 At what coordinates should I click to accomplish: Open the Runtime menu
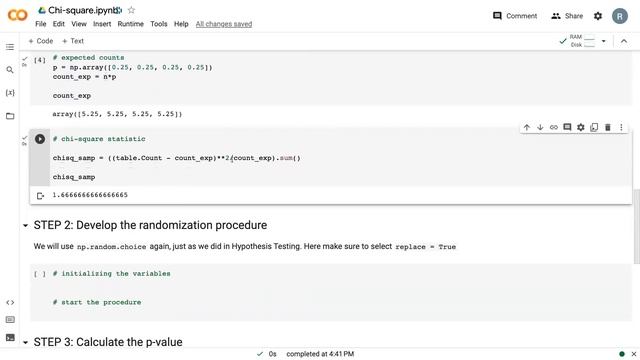pyautogui.click(x=131, y=24)
